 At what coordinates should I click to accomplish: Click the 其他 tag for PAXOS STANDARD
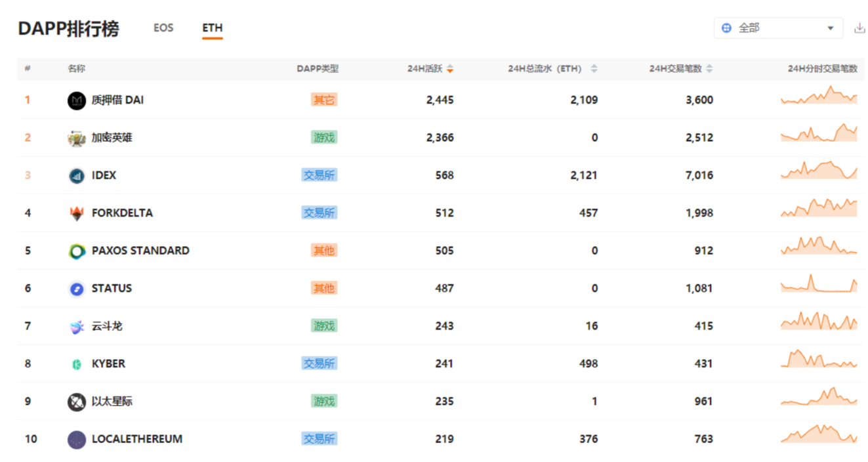pyautogui.click(x=324, y=251)
